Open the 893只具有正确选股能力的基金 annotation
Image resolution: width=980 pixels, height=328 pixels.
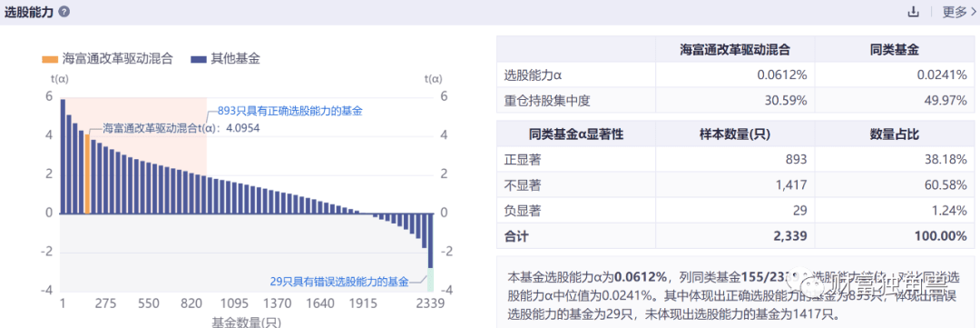tap(290, 111)
